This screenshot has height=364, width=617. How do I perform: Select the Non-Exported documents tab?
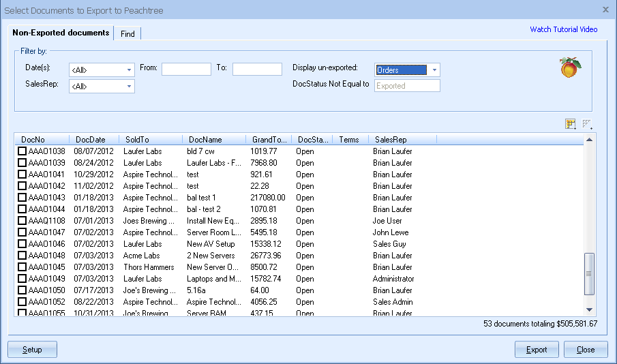pos(61,33)
